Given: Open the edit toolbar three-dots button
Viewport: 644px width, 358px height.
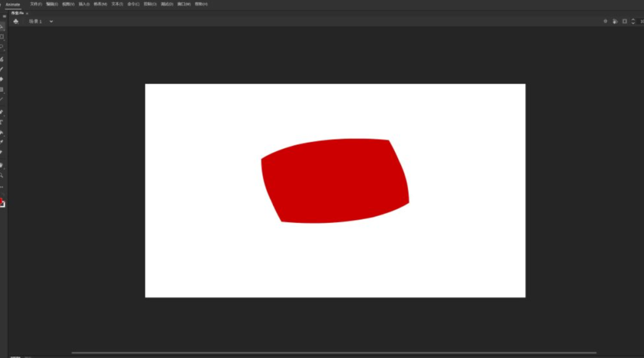Looking at the screenshot, I should pos(2,187).
